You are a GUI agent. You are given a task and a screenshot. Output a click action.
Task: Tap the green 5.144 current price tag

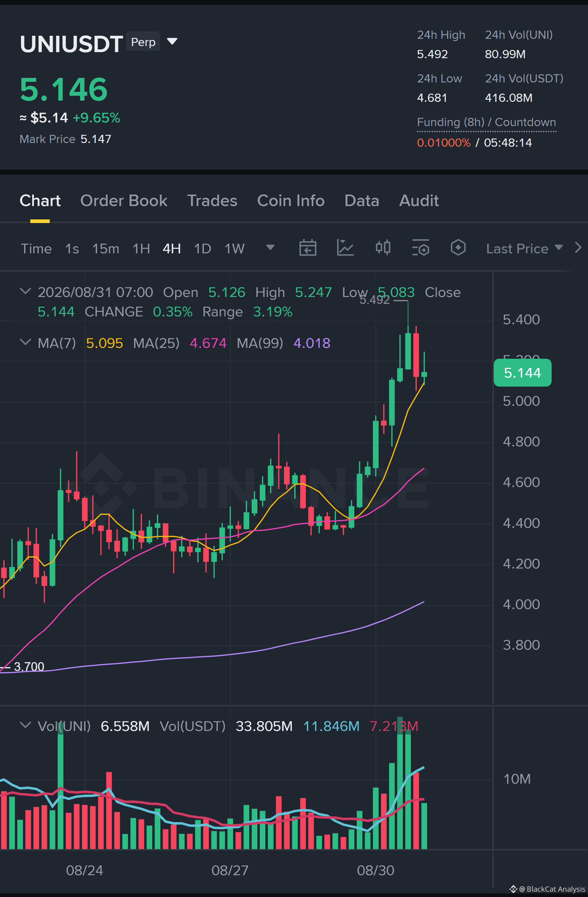click(523, 373)
